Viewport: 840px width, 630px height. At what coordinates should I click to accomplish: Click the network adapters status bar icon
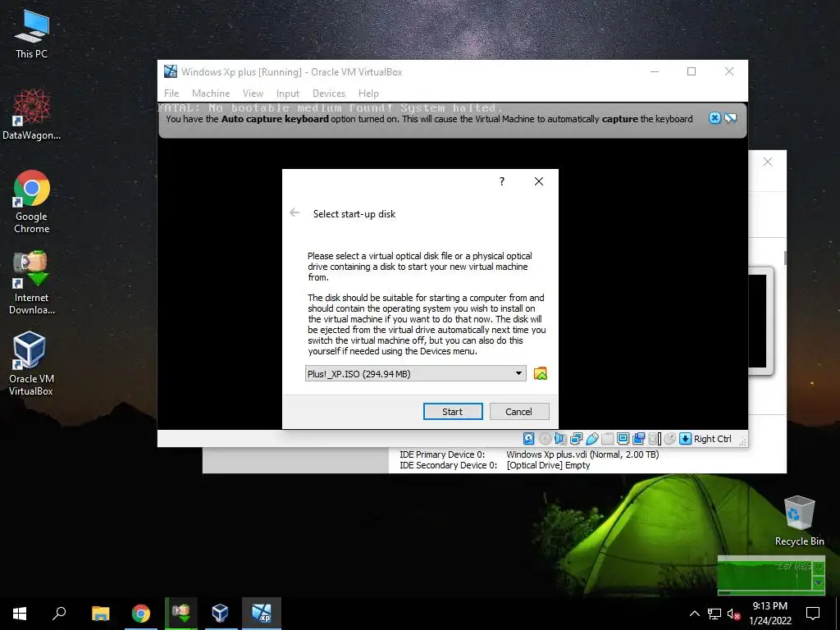coord(577,439)
